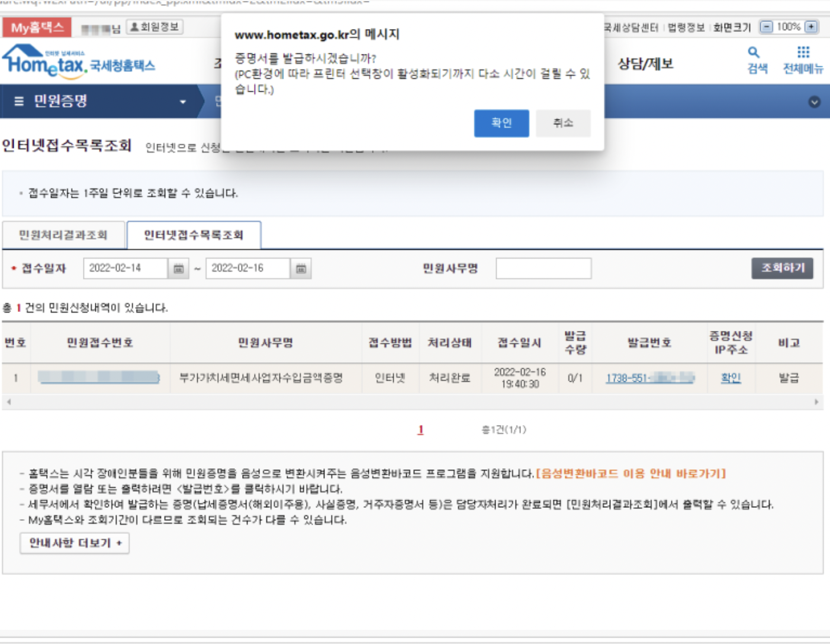The image size is (830, 644).
Task: Confirm certificate issuance with 확인
Action: (x=501, y=123)
